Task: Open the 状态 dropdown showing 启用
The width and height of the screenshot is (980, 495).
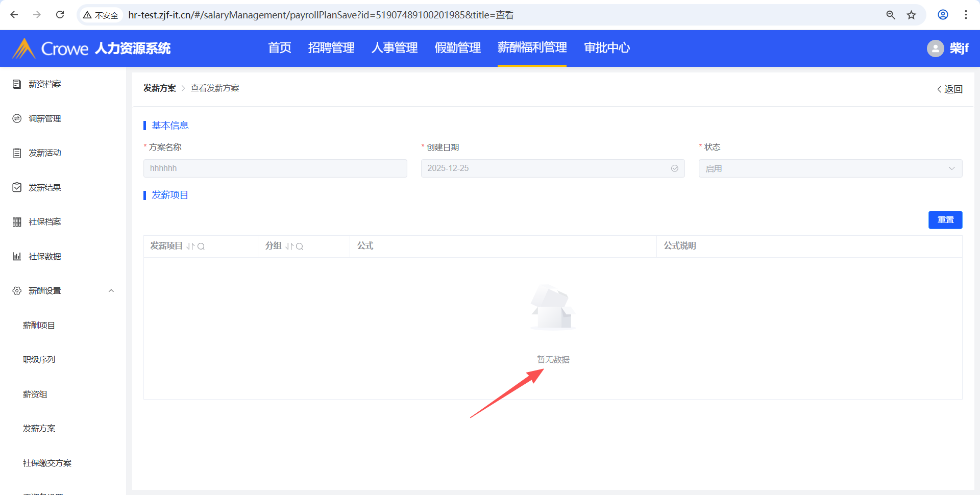Action: [x=830, y=168]
